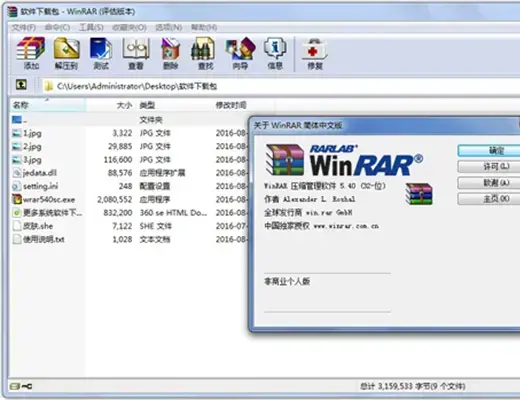
Task: Click the WinRAR books logo in About dialog
Action: pyautogui.click(x=285, y=160)
